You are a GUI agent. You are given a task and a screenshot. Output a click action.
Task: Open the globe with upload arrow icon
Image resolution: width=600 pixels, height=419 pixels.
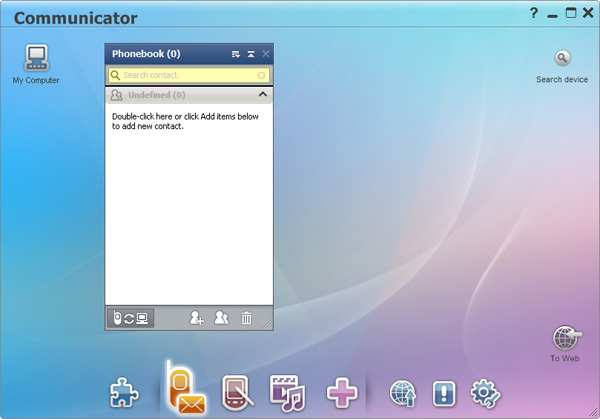(x=403, y=393)
